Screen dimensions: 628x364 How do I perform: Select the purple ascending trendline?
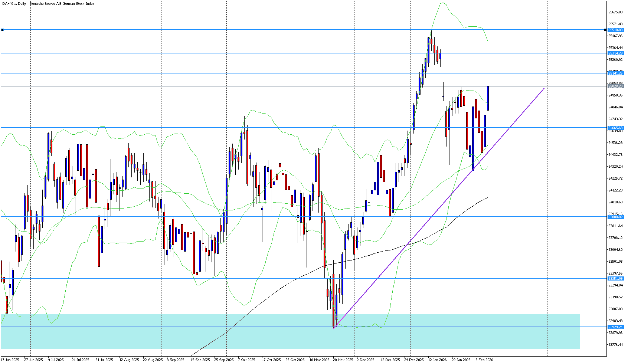point(439,208)
